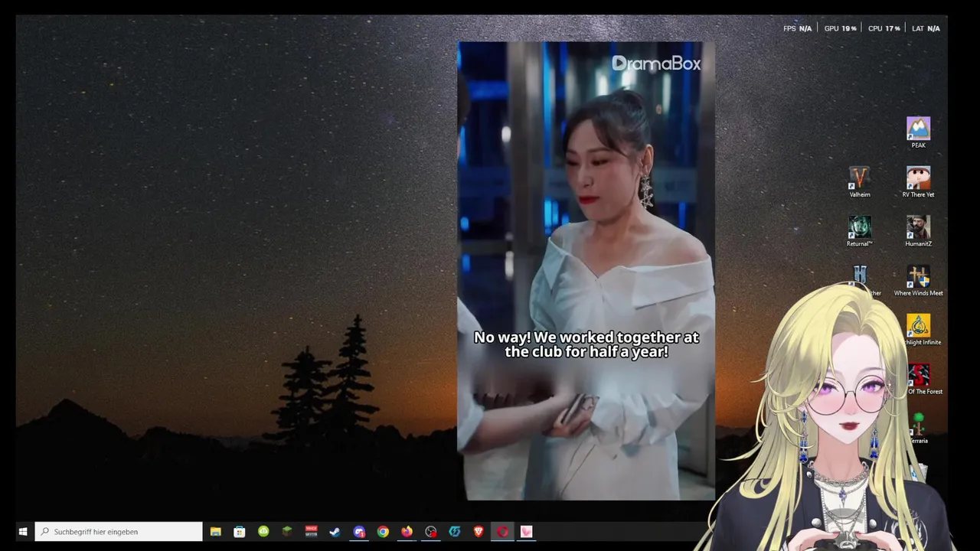Click the FPS N/A overlay readout
980x551 pixels.
pos(797,28)
